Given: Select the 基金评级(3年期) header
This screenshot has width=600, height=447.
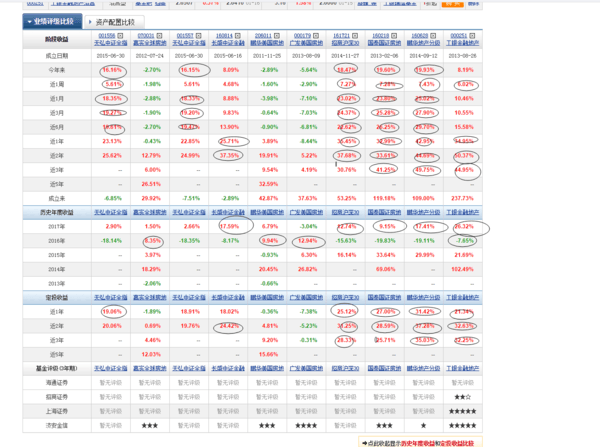Looking at the screenshot, I should 57,369.
